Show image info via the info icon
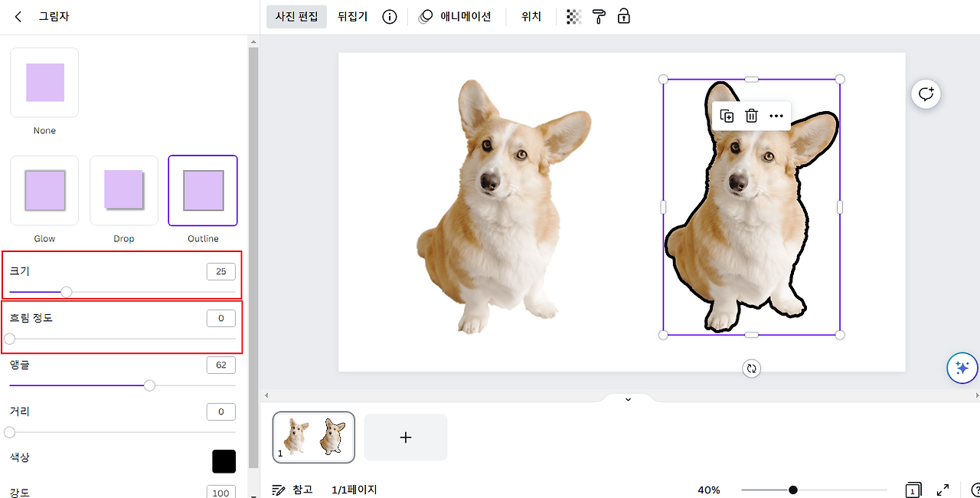The height and width of the screenshot is (498, 980). click(390, 17)
